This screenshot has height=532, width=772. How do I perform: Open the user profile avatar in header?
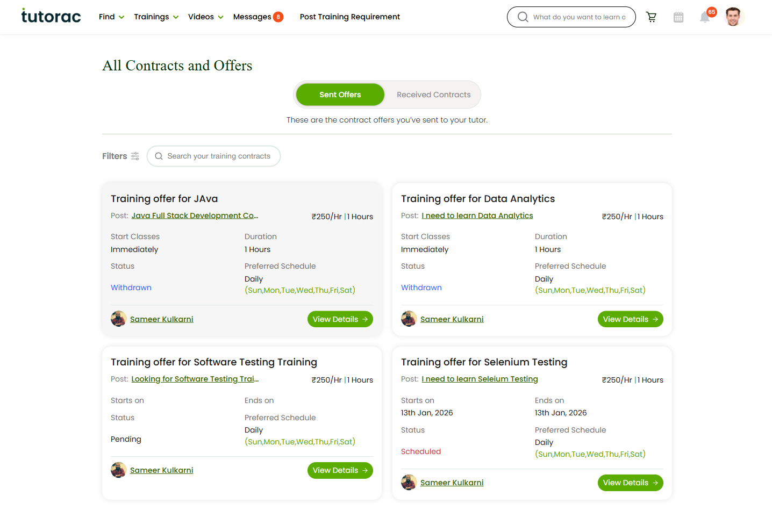733,17
